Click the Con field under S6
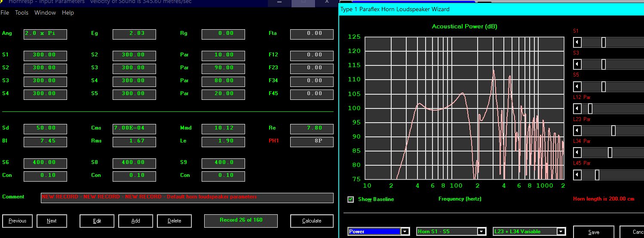The height and width of the screenshot is (238, 644). point(45,176)
